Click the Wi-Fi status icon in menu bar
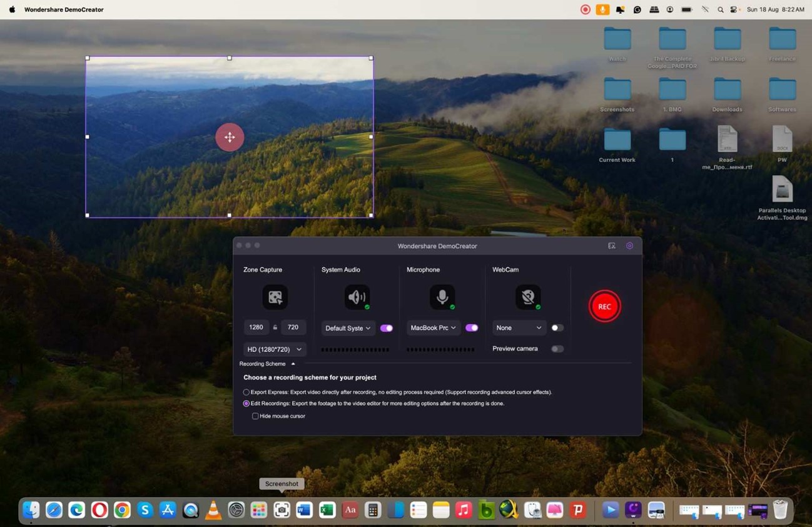The image size is (812, 527). 705,9
